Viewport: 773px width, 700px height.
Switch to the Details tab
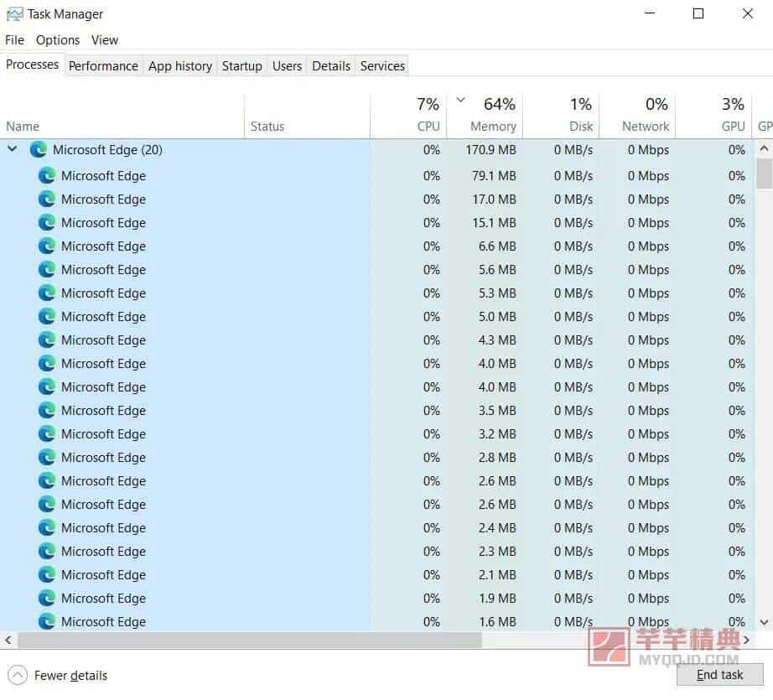coord(331,66)
